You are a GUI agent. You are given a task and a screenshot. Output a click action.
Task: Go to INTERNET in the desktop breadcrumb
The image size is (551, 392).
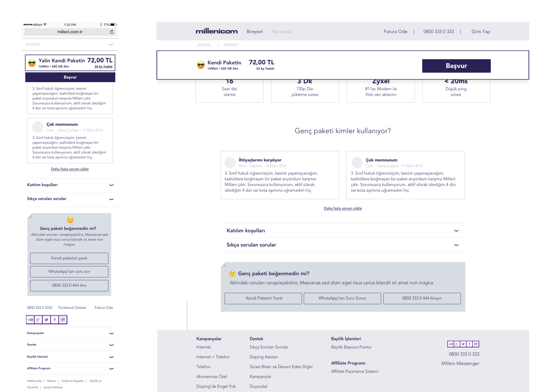231,45
